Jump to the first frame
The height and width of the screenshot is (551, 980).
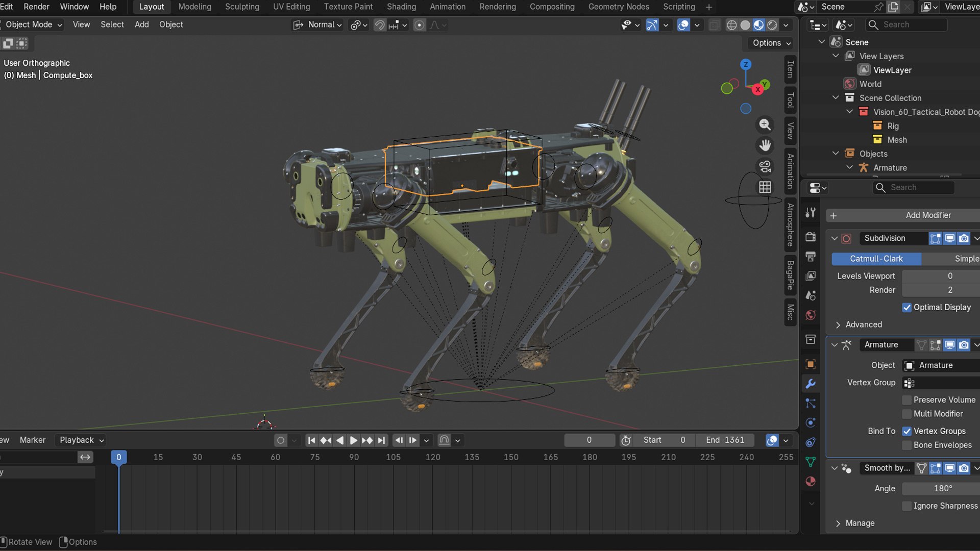tap(311, 440)
